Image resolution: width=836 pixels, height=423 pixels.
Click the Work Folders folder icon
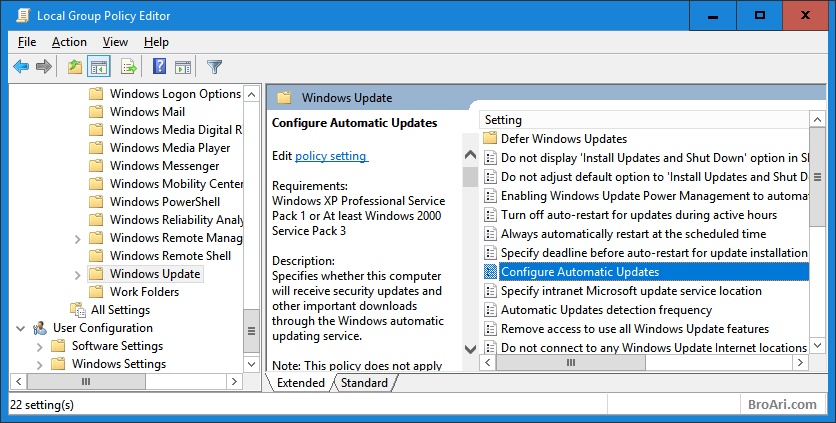point(96,292)
